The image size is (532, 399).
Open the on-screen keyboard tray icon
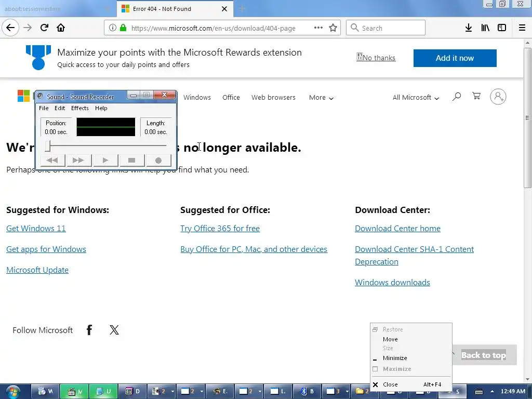(x=478, y=392)
